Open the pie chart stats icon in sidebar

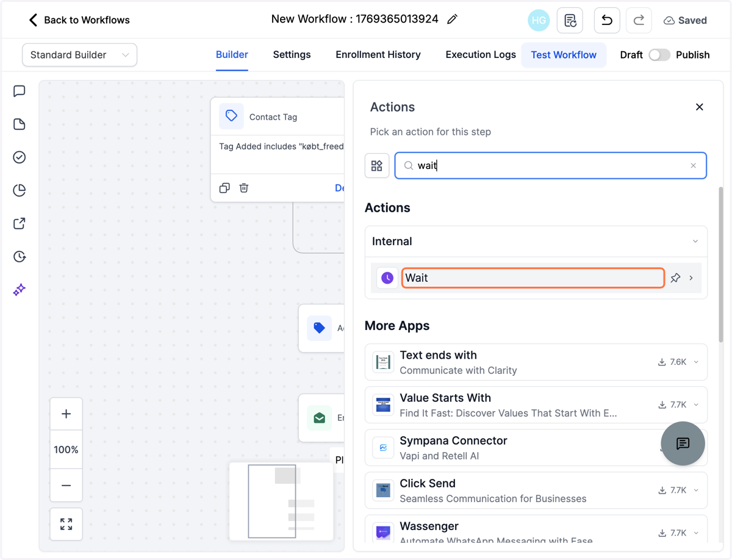coord(20,190)
